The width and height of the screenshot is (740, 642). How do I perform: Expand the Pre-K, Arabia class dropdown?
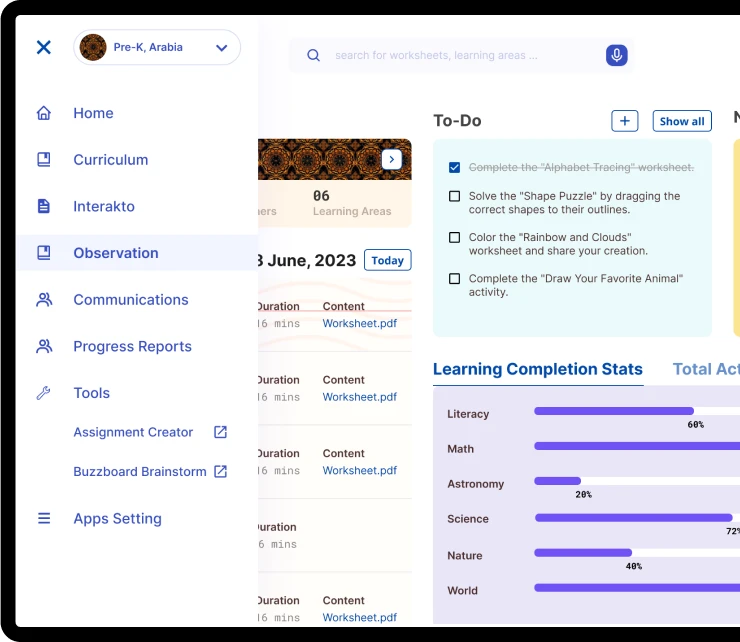(x=221, y=47)
